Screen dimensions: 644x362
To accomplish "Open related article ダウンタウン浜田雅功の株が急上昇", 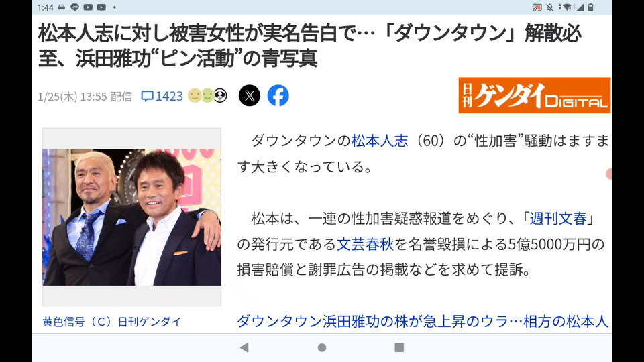I will click(423, 321).
